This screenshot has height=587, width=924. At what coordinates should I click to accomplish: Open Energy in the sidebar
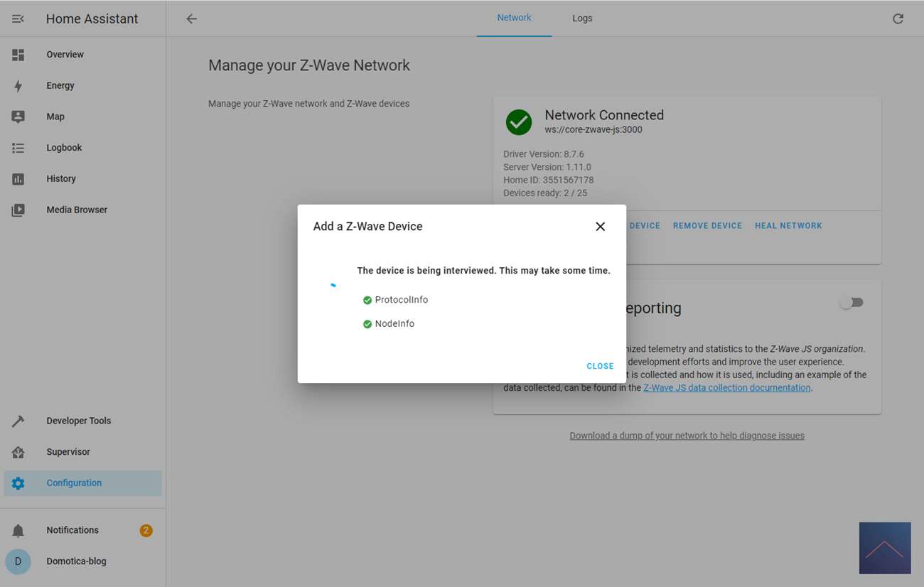[82, 86]
